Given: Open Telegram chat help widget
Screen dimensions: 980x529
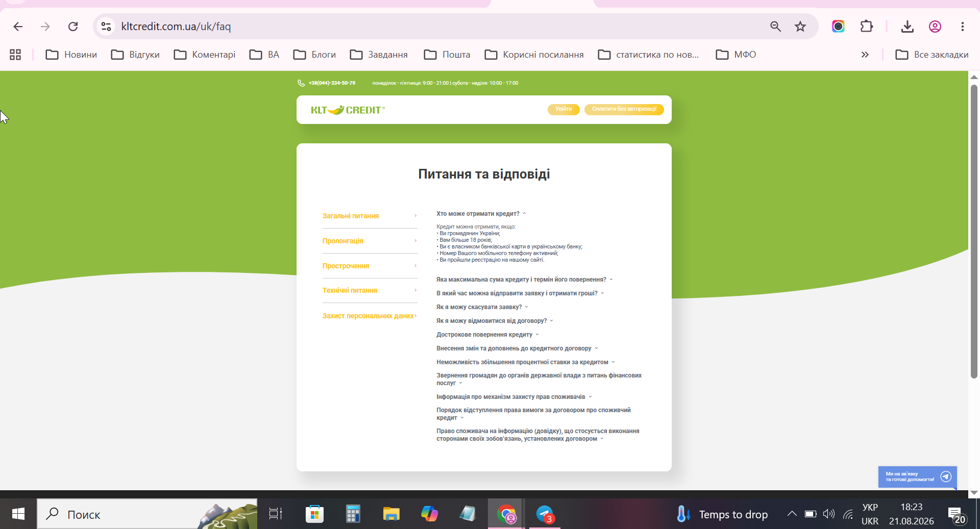Looking at the screenshot, I should pos(917,477).
